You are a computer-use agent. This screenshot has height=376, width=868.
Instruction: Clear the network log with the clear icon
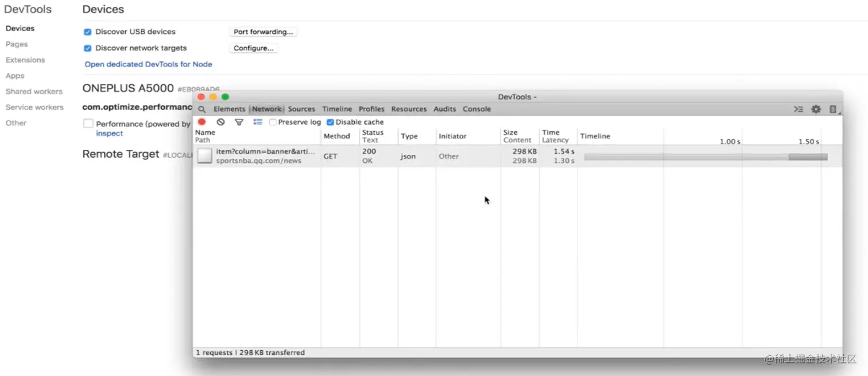(x=220, y=122)
